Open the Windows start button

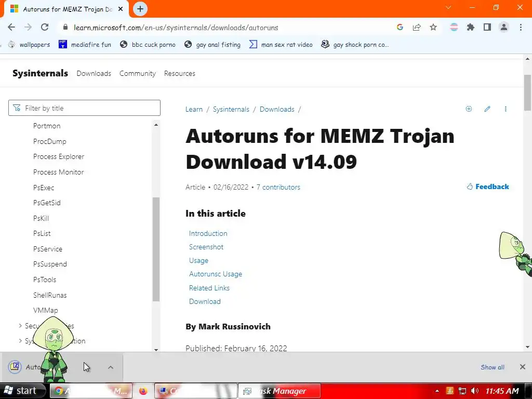pyautogui.click(x=22, y=391)
